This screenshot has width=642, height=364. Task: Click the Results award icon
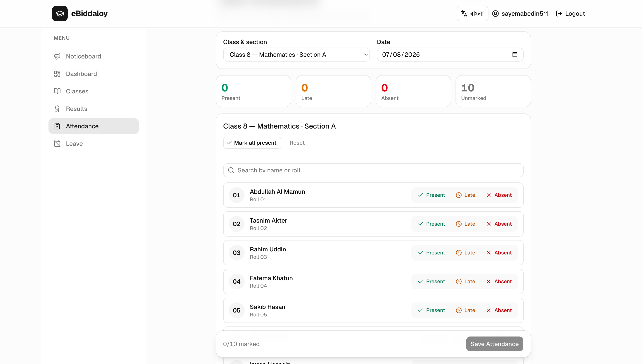57,109
